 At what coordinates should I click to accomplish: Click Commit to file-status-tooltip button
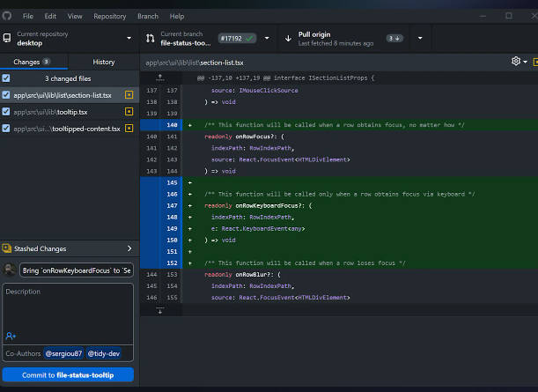coord(69,375)
